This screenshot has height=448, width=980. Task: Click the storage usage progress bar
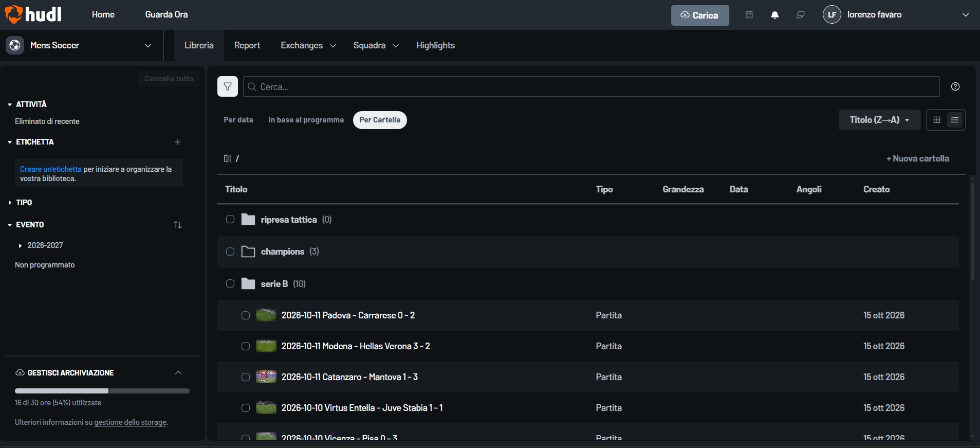[x=102, y=391]
